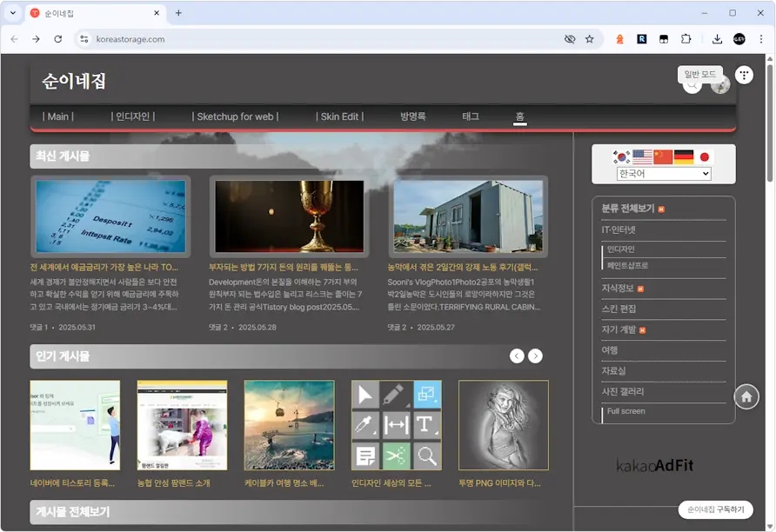Viewport: 776px width, 532px height.
Task: Open the round dotted menu button
Action: [x=744, y=75]
